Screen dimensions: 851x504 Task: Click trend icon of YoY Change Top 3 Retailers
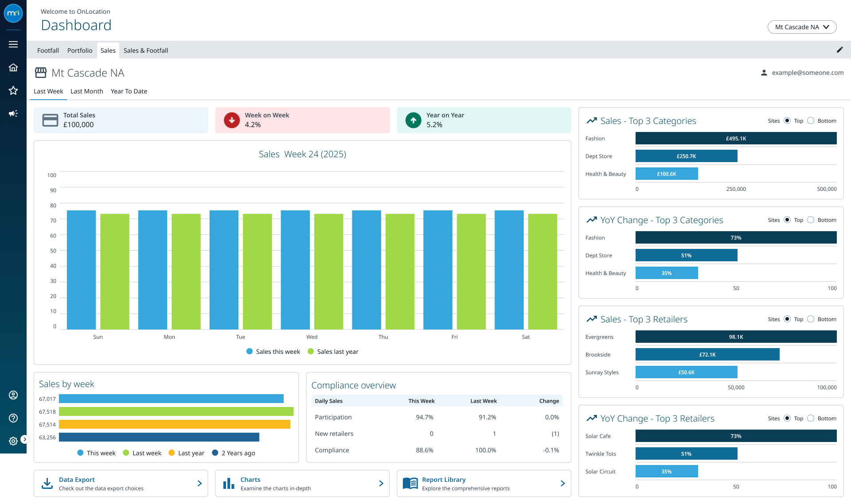pos(592,418)
